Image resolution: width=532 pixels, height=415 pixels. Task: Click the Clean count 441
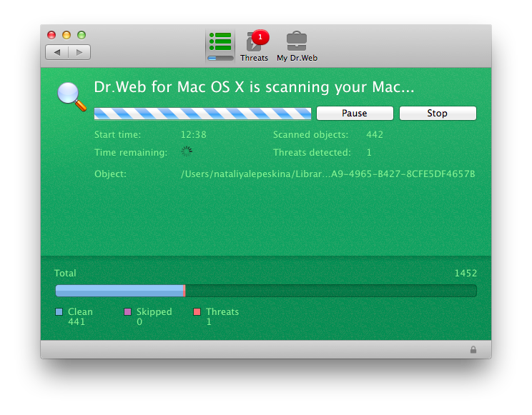77,321
